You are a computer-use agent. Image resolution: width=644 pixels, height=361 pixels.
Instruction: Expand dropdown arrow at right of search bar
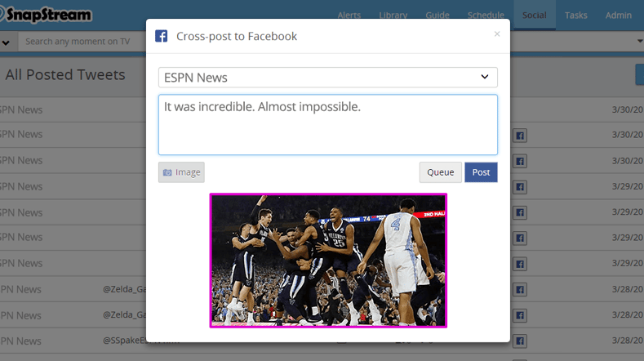click(x=639, y=42)
